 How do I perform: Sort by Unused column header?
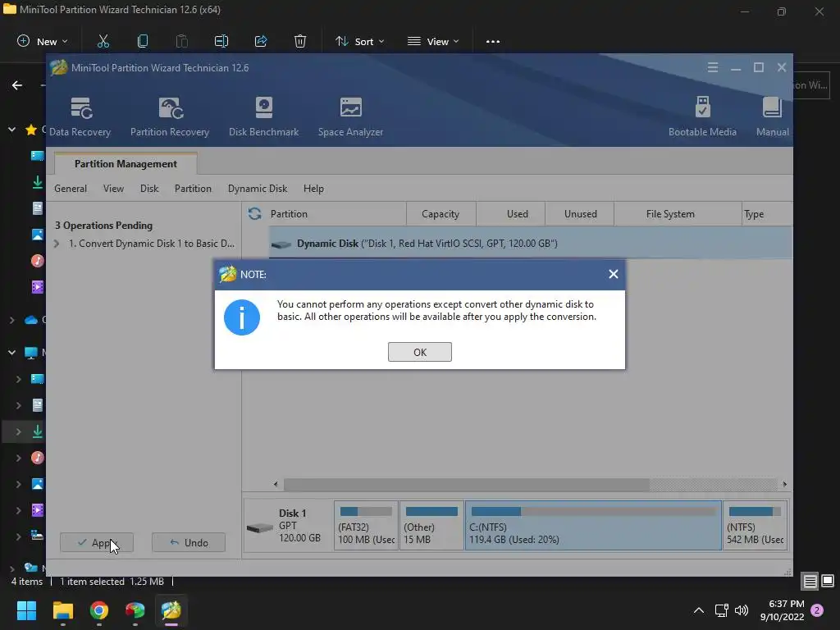(580, 214)
